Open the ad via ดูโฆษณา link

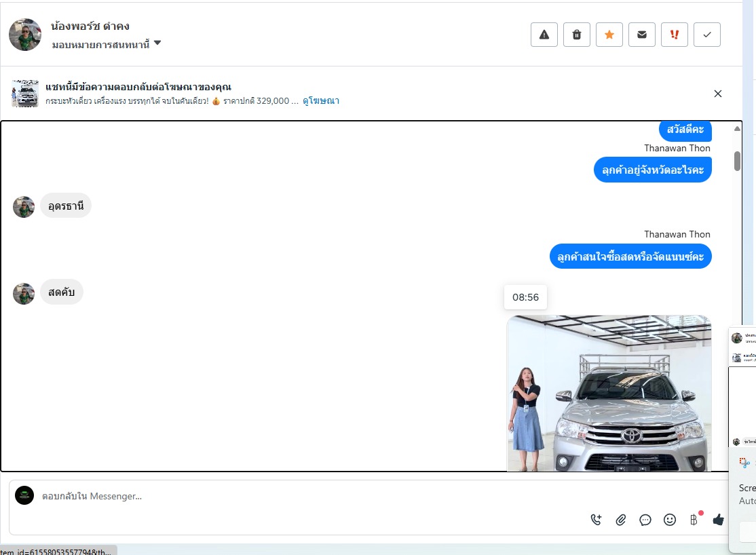pos(320,101)
